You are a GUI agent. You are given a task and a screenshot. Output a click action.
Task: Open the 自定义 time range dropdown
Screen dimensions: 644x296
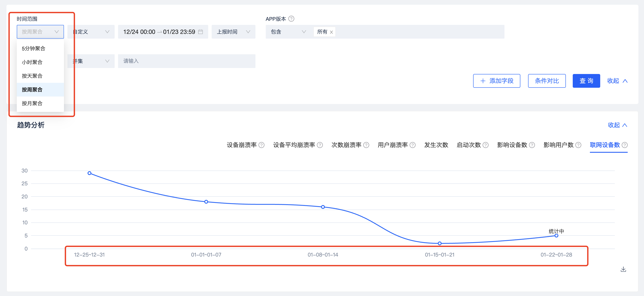(91, 32)
